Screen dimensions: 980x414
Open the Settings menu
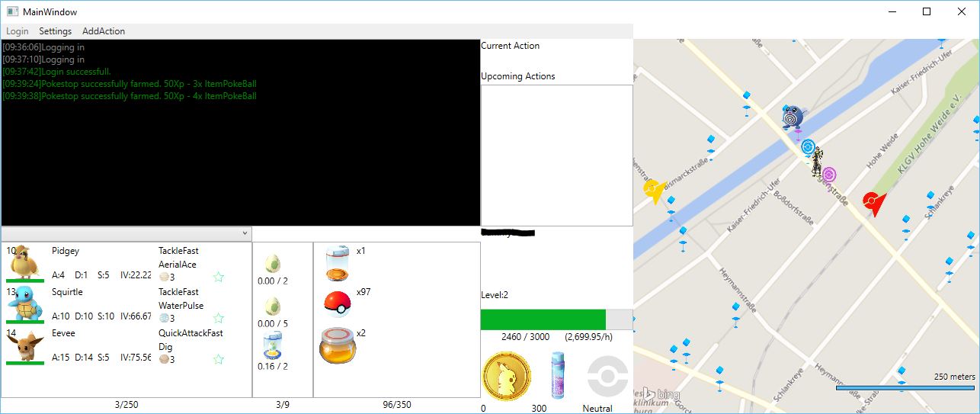(x=56, y=31)
